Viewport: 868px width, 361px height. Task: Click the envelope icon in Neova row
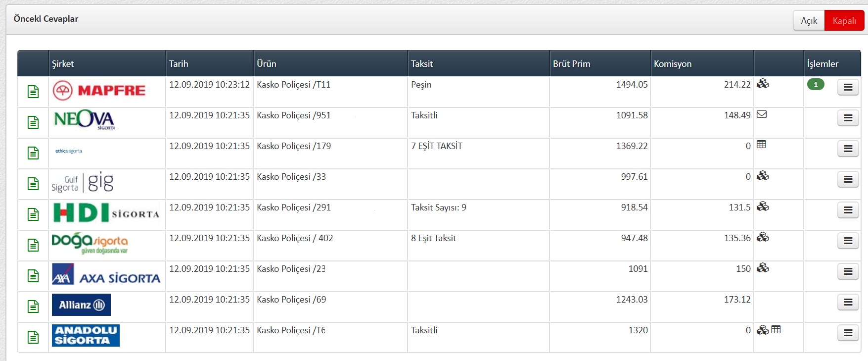[x=762, y=114]
